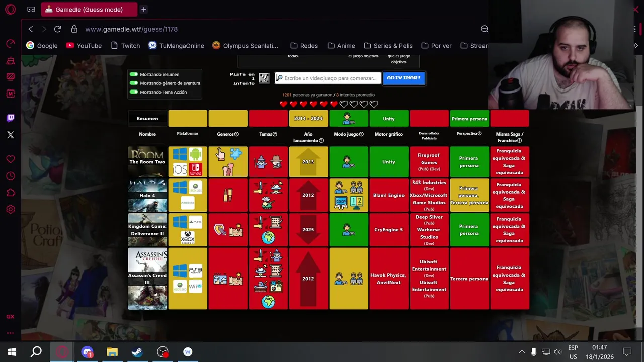Open a new tab with plus
Screen dimensions: 644x362
(x=143, y=10)
